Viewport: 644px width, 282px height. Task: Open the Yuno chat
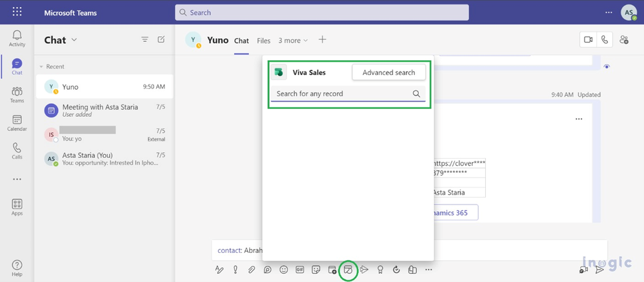click(105, 86)
